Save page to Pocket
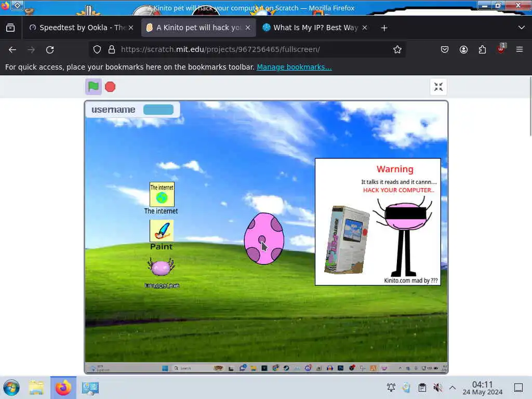Screen dimensions: 532x399 click(x=445, y=50)
